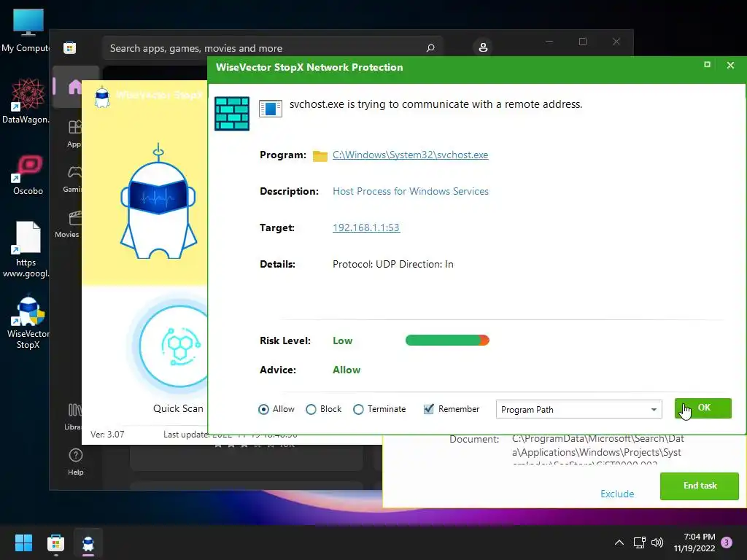The height and width of the screenshot is (560, 747).
Task: Select the Allow radio button
Action: [x=263, y=410]
